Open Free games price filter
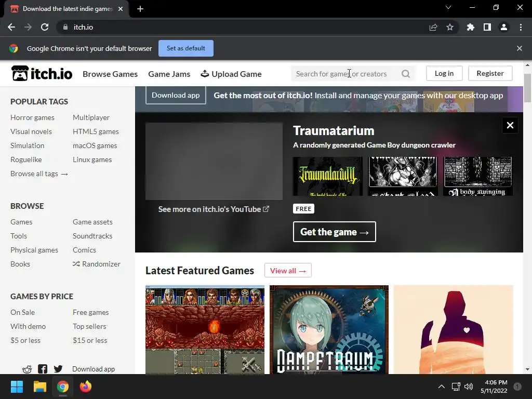Image resolution: width=532 pixels, height=399 pixels. (x=90, y=312)
